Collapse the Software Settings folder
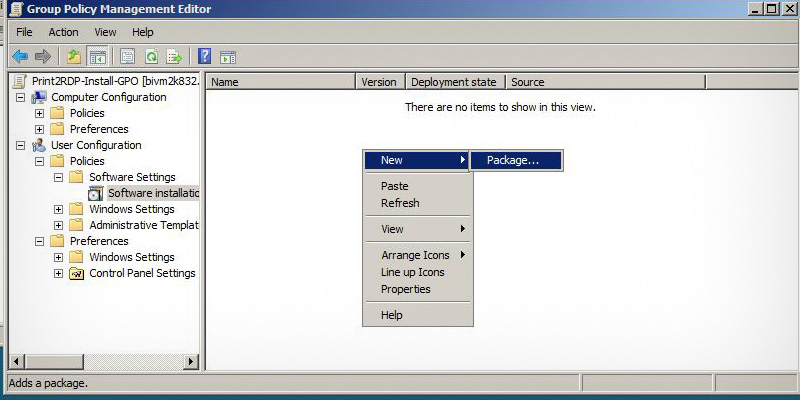Viewport: 800px width, 400px height. tap(59, 177)
